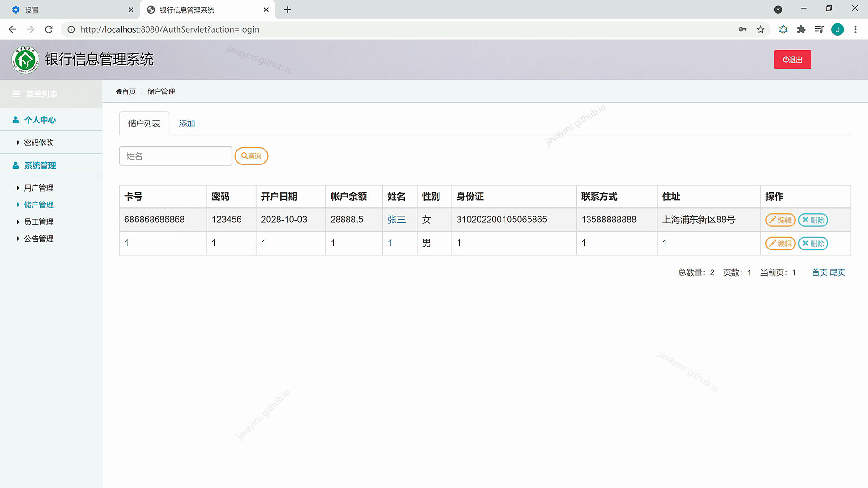The height and width of the screenshot is (488, 868).
Task: Expand 密码修改 under 个人中心
Action: click(39, 142)
